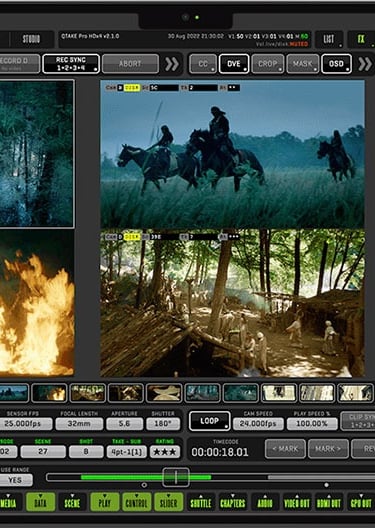Edit the Shutter 180° field
This screenshot has height=528, width=375.
point(163,424)
